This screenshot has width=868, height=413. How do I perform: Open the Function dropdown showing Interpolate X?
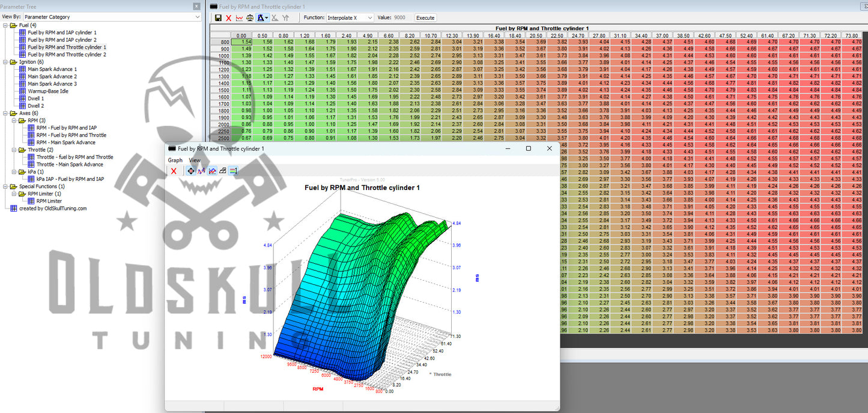351,18
